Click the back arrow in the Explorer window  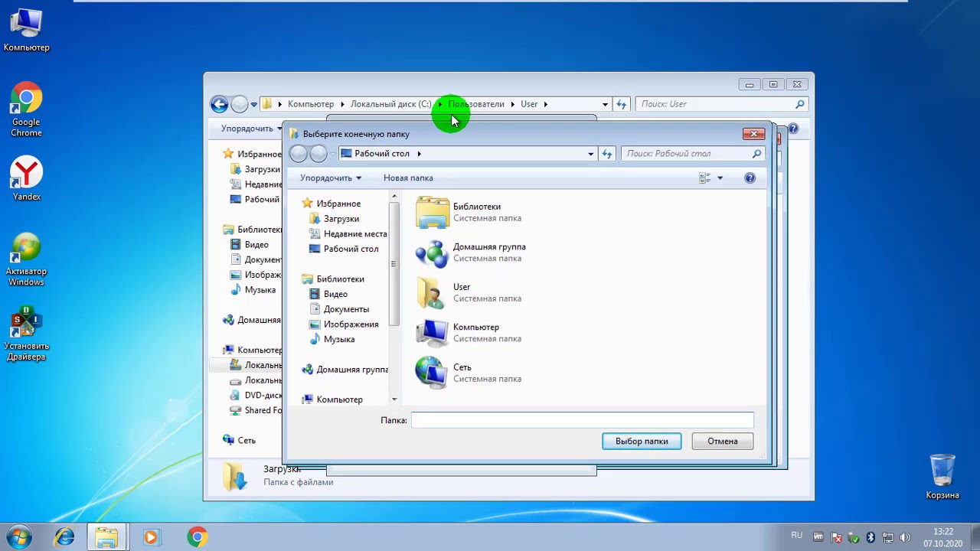220,104
